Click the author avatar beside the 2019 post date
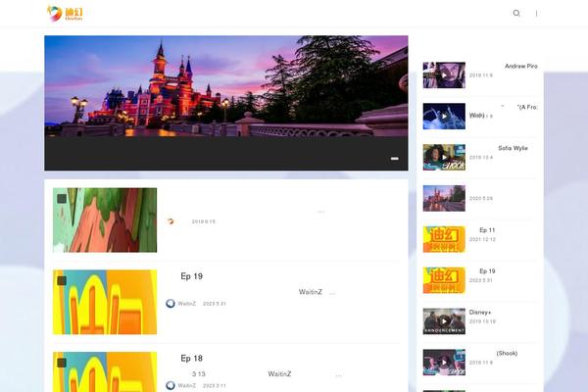588x392 pixels. tap(171, 221)
